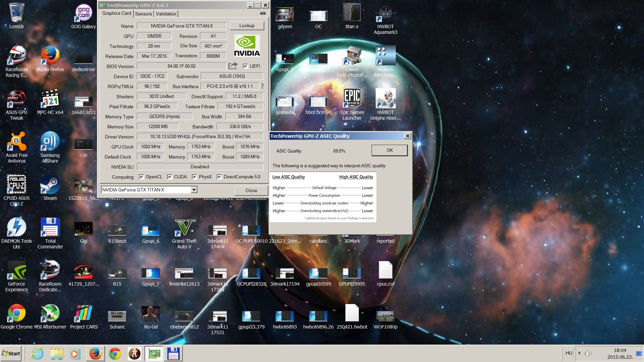Click the Start button
The image size is (644, 362).
(11, 354)
